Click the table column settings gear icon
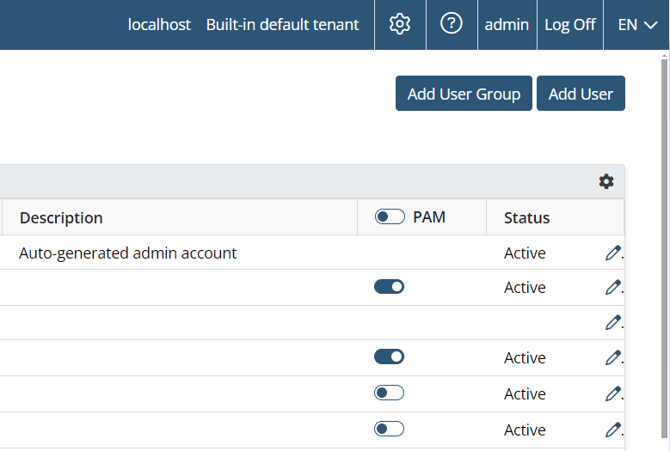 606,181
